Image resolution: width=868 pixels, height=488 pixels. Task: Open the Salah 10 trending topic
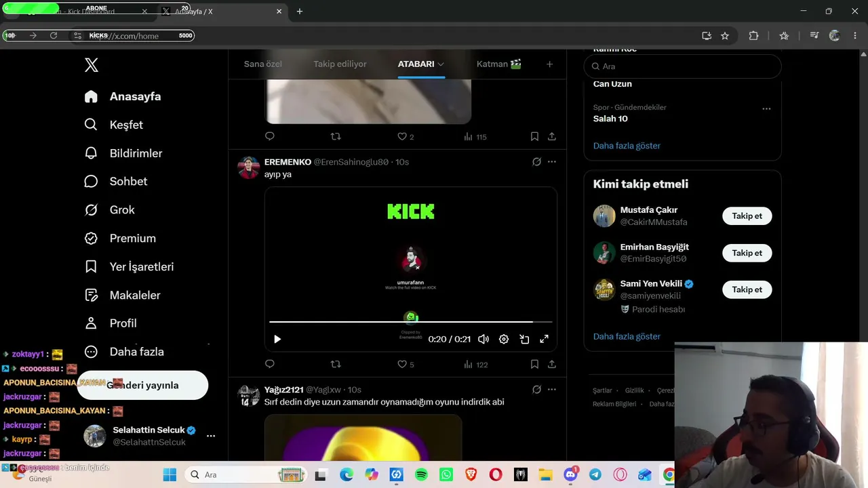pos(610,119)
